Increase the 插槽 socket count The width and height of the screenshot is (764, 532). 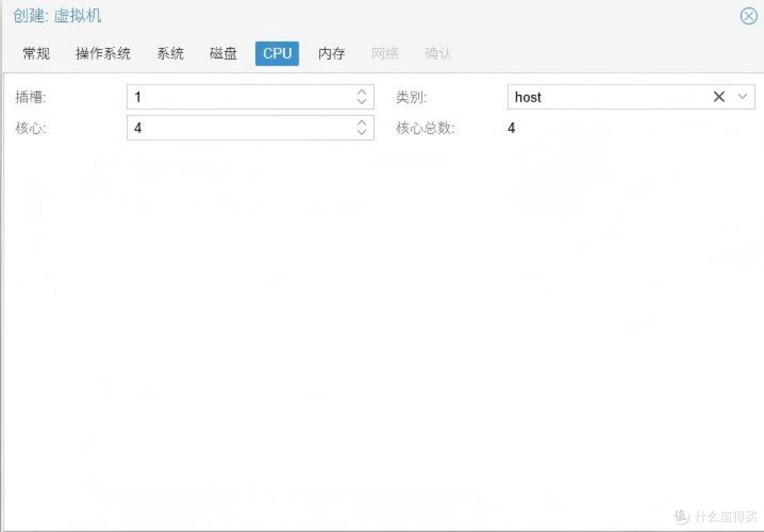[x=361, y=91]
